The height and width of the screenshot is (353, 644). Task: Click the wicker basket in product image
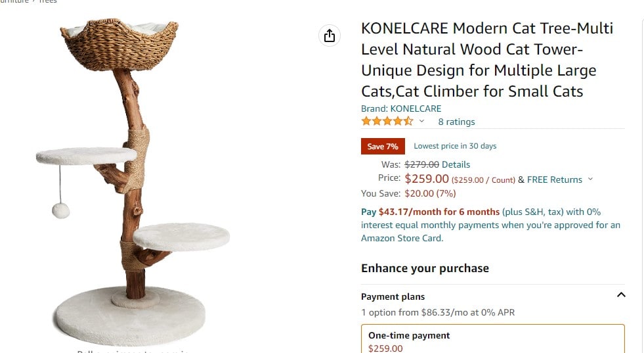119,45
